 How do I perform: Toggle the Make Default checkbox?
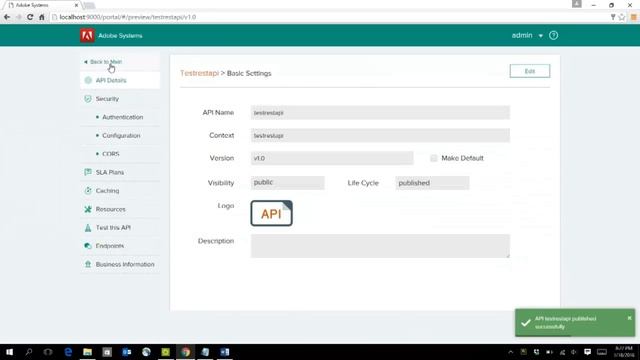(433, 158)
